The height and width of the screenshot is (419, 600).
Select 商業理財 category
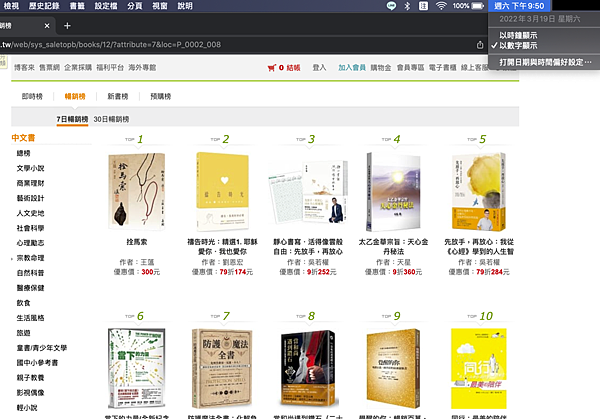click(x=30, y=183)
